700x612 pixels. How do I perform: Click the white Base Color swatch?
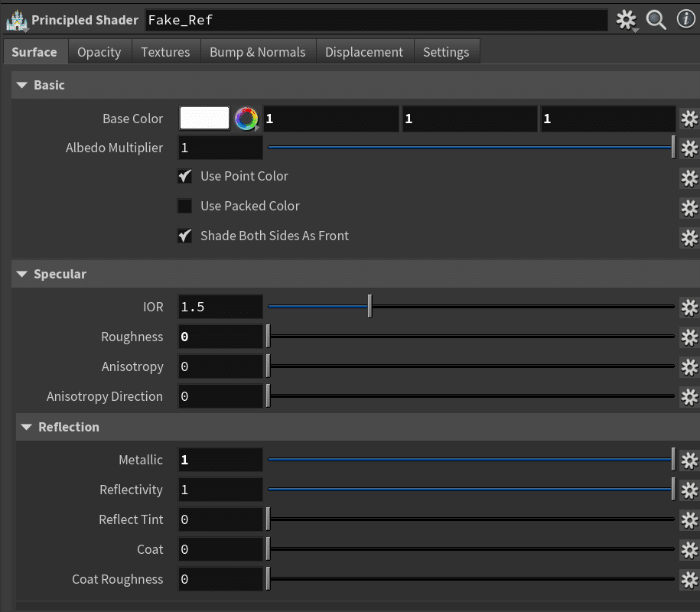pos(204,119)
